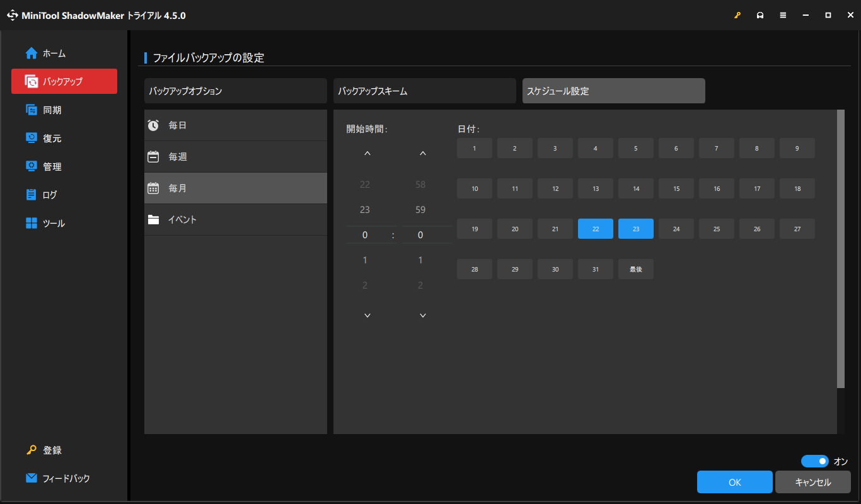This screenshot has width=861, height=504.
Task: Click hour down arrow
Action: [367, 315]
